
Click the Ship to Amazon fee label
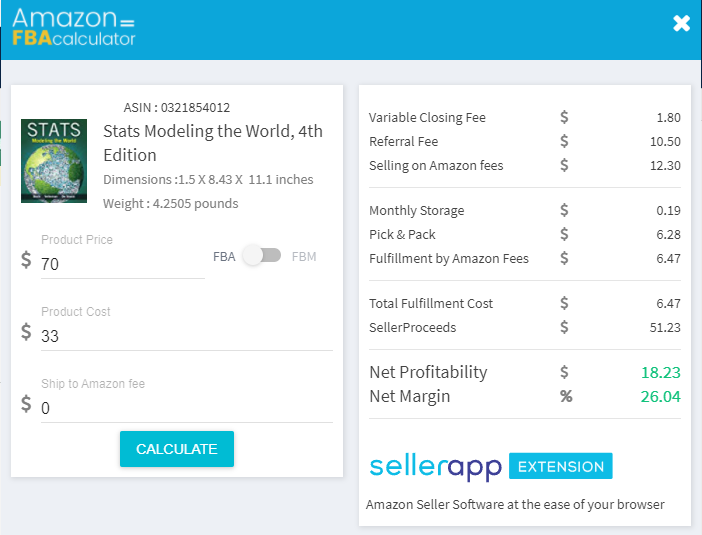click(x=93, y=384)
